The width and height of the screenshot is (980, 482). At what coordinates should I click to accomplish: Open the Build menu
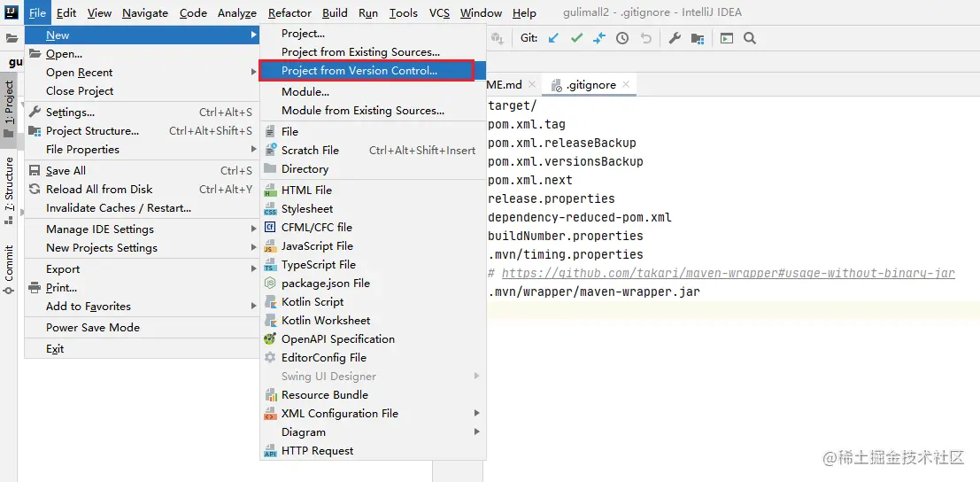[335, 13]
